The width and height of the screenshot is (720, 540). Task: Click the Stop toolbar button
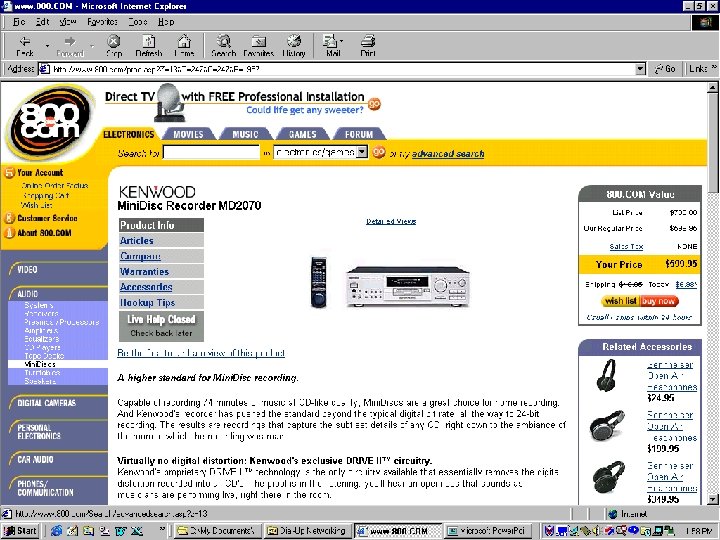tap(114, 46)
